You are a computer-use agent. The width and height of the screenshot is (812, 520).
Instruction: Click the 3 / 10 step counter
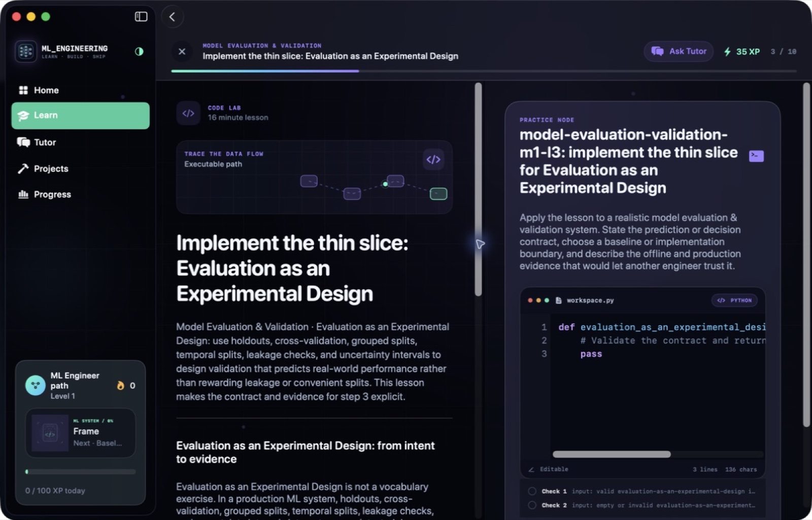783,52
